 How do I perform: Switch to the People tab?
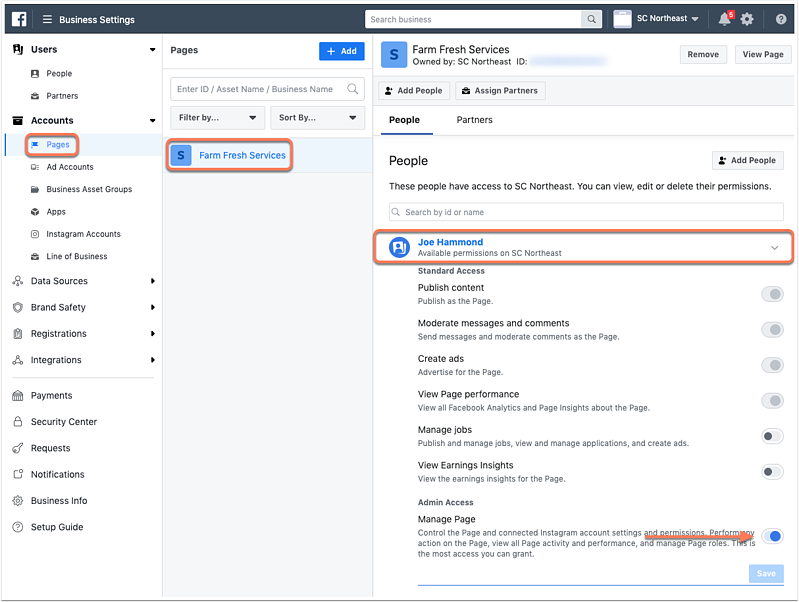(405, 120)
